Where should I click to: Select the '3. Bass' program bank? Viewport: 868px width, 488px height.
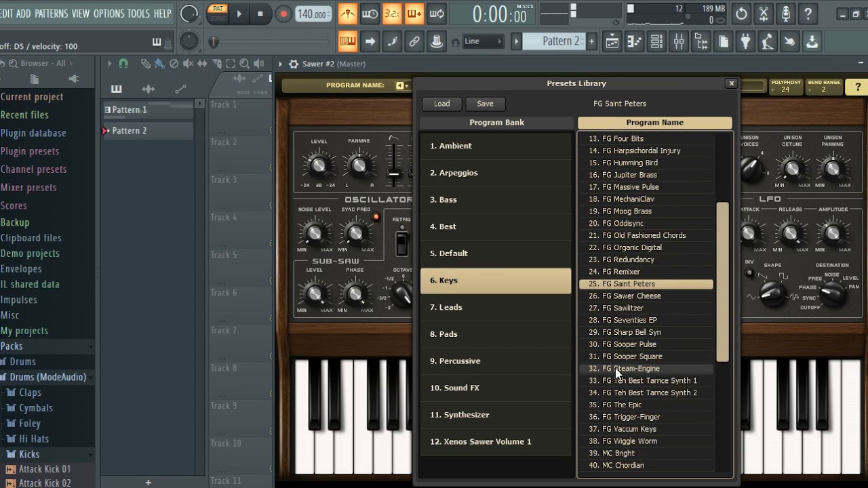(x=496, y=199)
